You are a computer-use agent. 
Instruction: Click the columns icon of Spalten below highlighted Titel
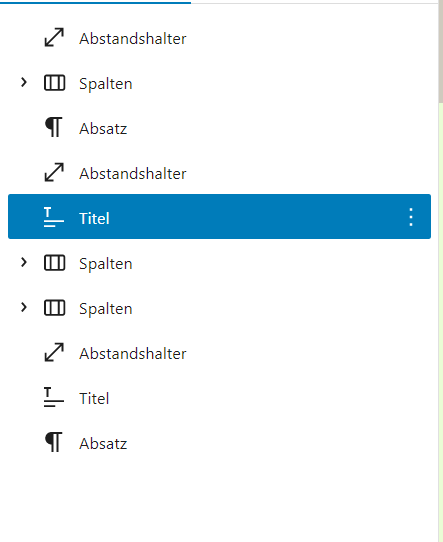[x=54, y=263]
